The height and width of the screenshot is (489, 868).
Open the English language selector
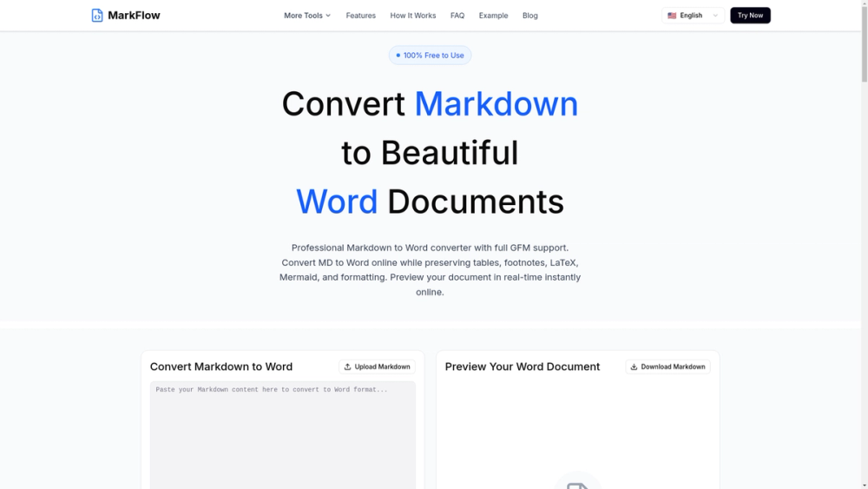693,16
